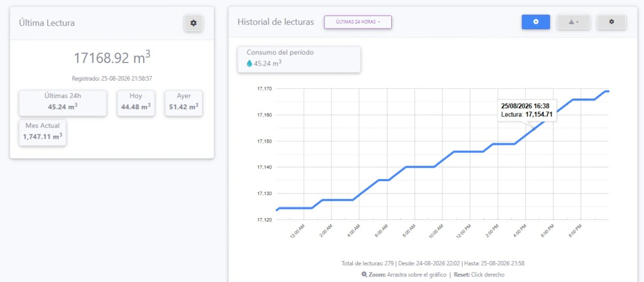Click the 8:00 PM x-axis label

click(575, 232)
